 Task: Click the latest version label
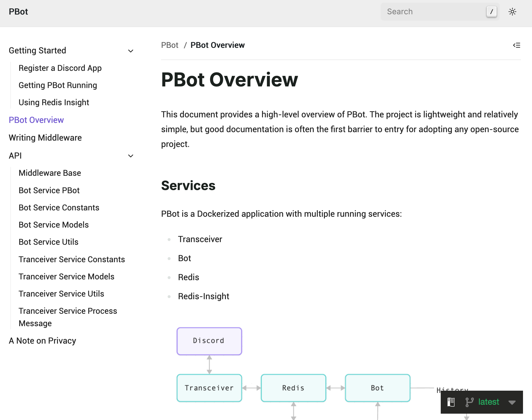489,402
